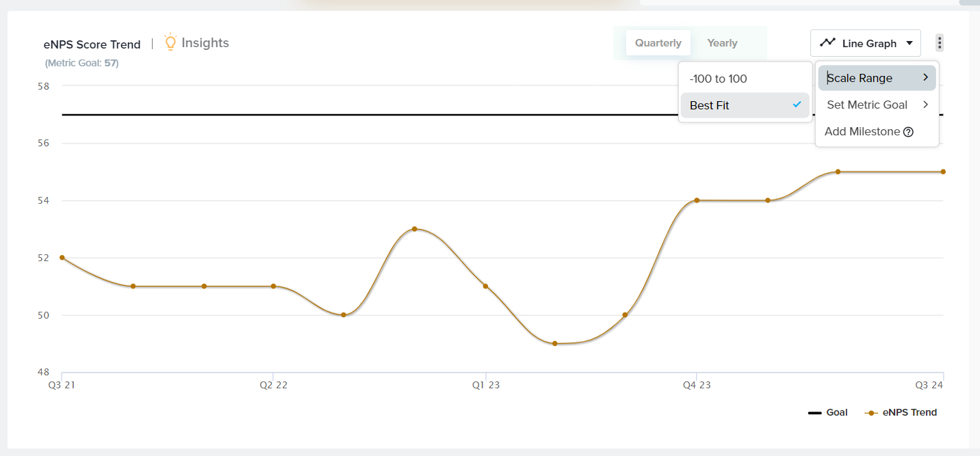Open the Insights link
The width and height of the screenshot is (980, 456).
click(205, 43)
